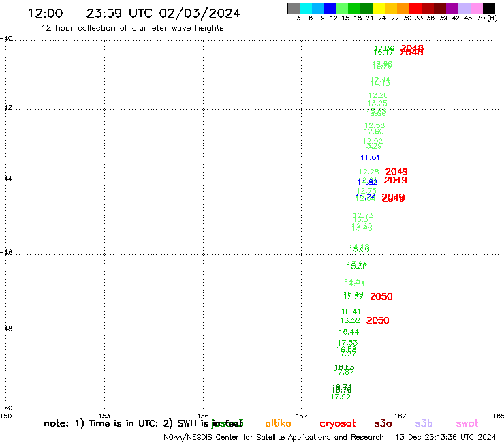
Task: Click the '12:00 – 23:59 UTC 02/03/2024' title
Action: 134,13
